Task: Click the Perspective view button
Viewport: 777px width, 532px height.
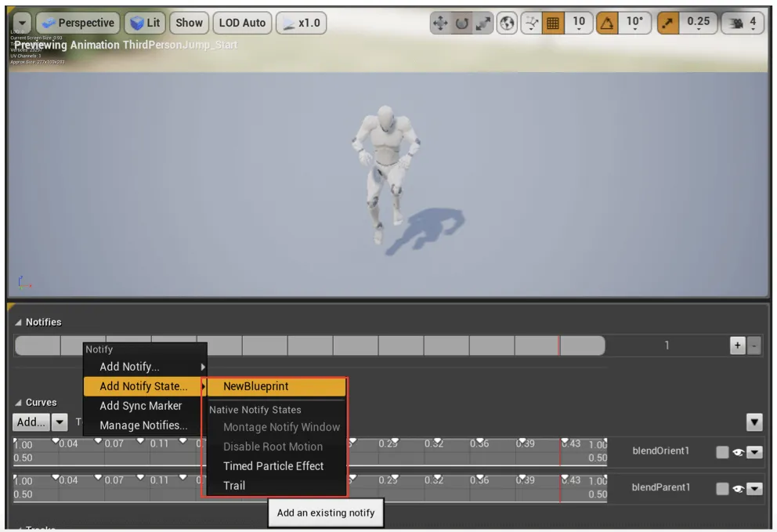Action: (78, 23)
